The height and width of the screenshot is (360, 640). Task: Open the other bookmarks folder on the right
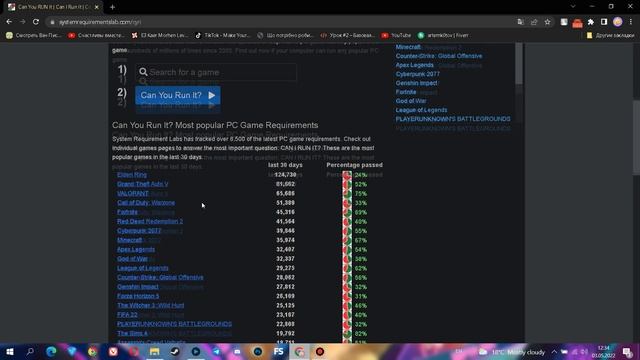click(x=611, y=36)
